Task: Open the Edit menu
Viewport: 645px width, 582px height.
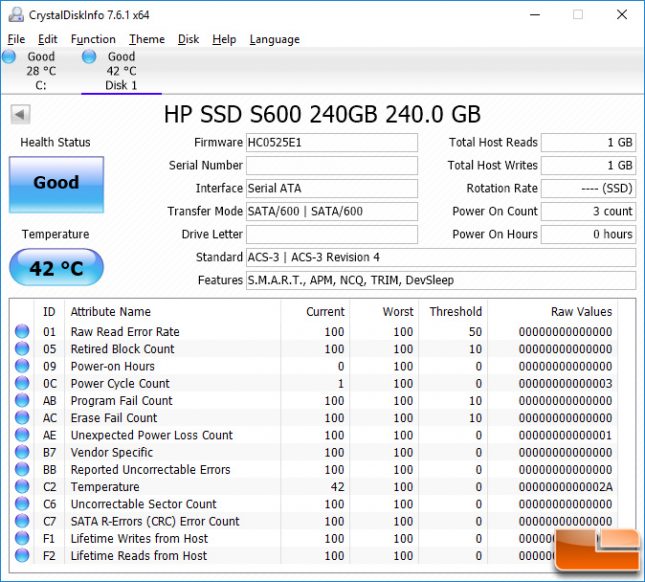Action: (x=47, y=39)
